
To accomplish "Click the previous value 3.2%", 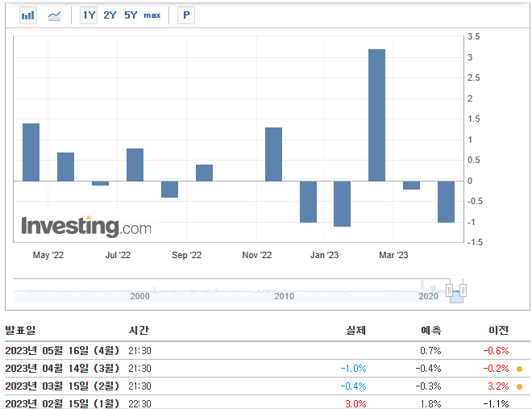I will tap(498, 386).
